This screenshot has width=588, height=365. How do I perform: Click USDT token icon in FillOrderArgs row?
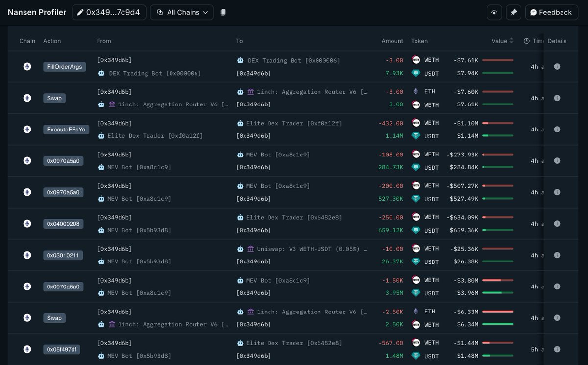pos(416,73)
